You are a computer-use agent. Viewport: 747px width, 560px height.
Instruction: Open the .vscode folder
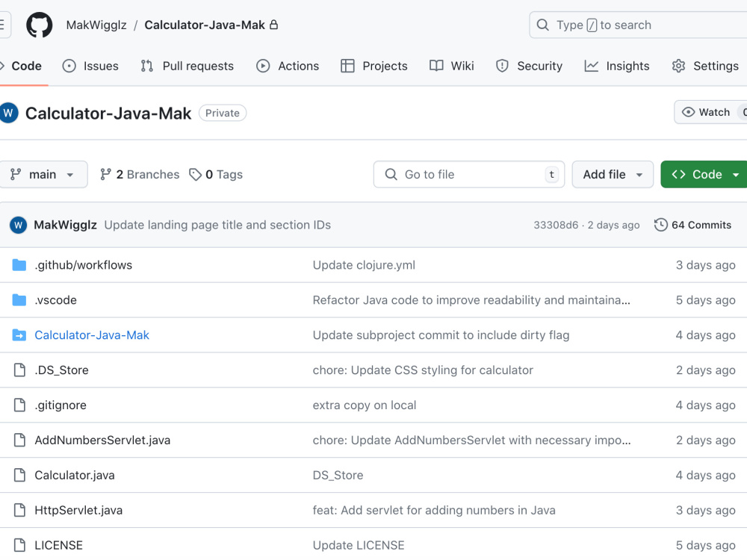(56, 300)
